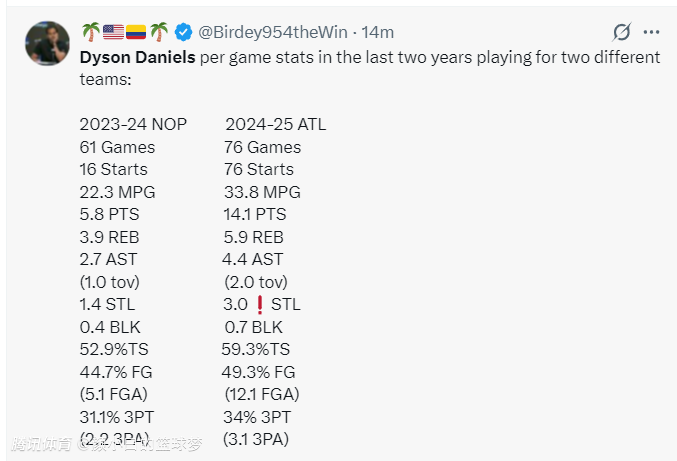Click the first palm tree emoji
The width and height of the screenshot is (677, 461).
90,32
